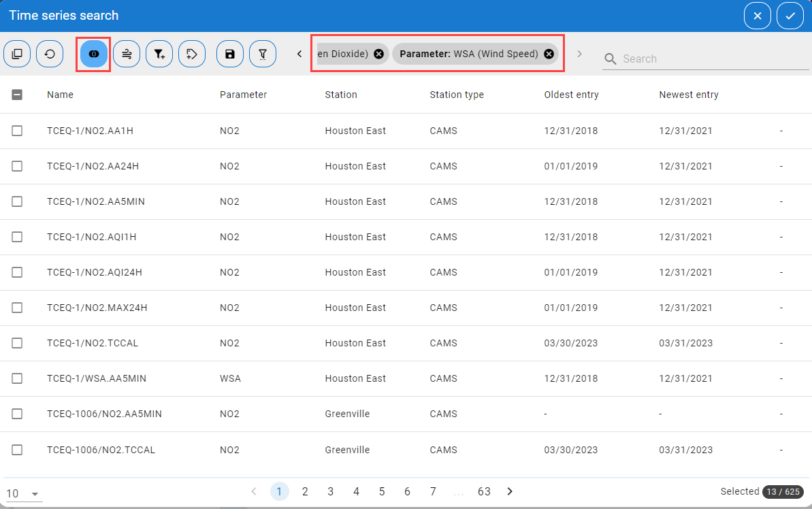Go to next page using right chevron
The image size is (812, 509).
(x=510, y=491)
